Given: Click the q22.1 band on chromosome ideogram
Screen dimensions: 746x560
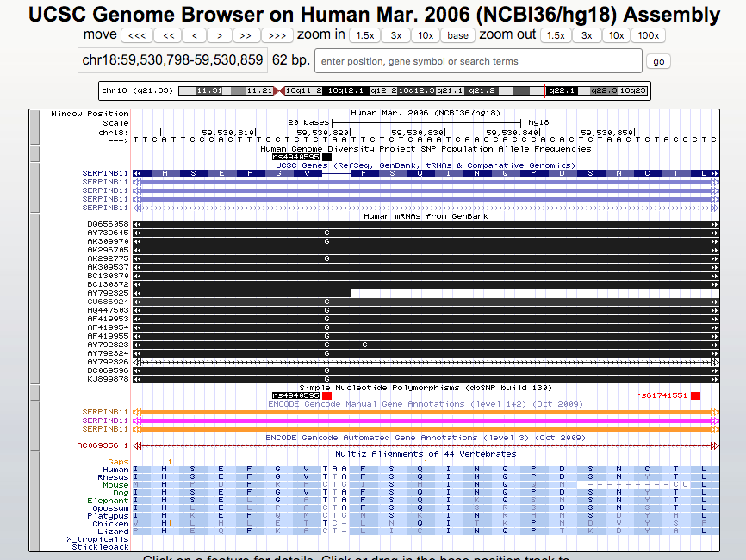Looking at the screenshot, I should coord(561,90).
